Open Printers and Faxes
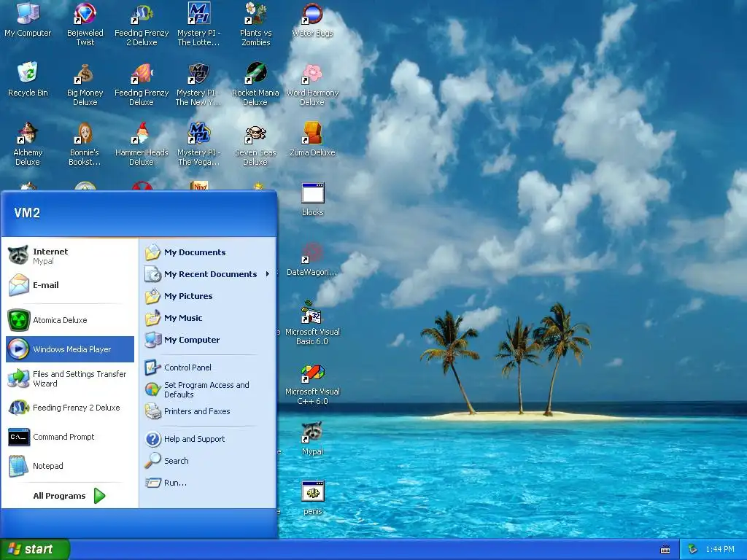The image size is (747, 560). pos(208,411)
